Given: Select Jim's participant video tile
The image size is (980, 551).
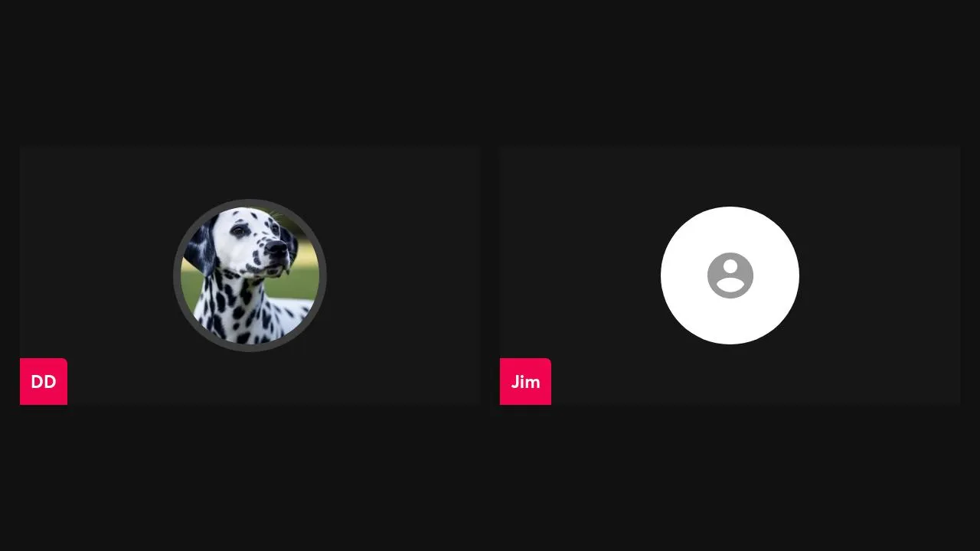Looking at the screenshot, I should click(730, 275).
